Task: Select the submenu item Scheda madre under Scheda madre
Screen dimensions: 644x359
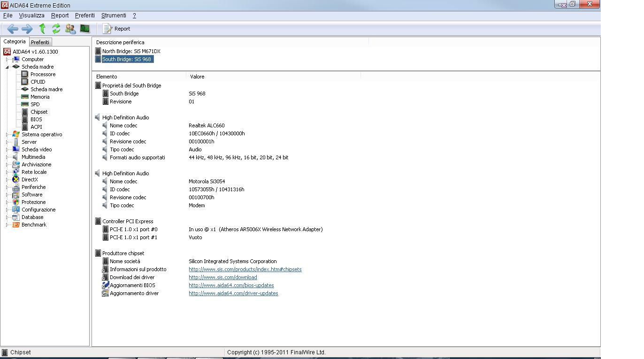Action: pos(46,89)
